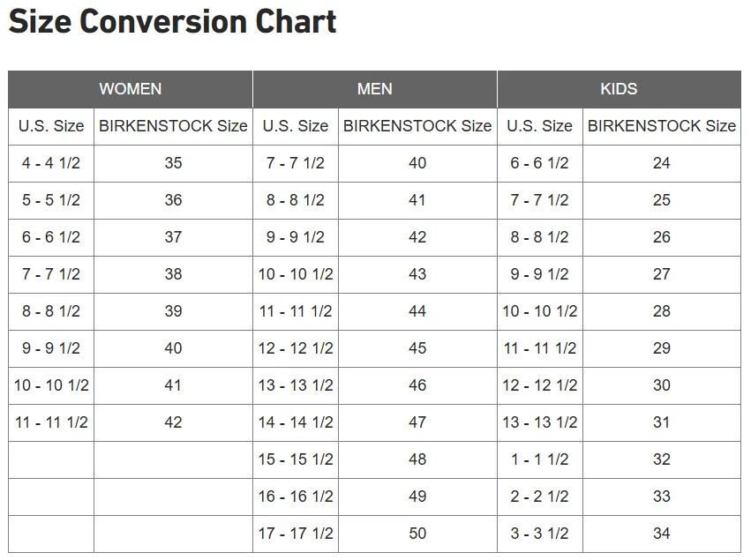Image resolution: width=751 pixels, height=560 pixels.
Task: Click the Size Conversion Chart heading
Action: coord(172,21)
